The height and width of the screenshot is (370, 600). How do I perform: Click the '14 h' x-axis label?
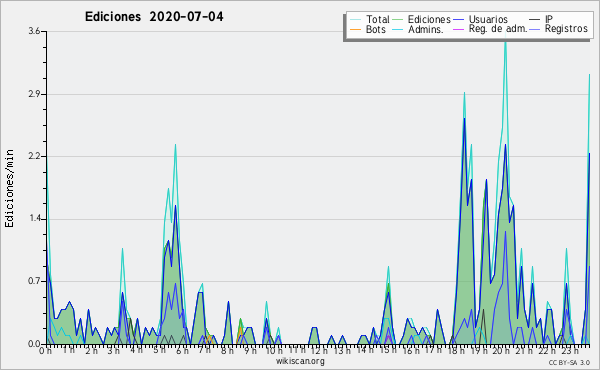pyautogui.click(x=365, y=350)
